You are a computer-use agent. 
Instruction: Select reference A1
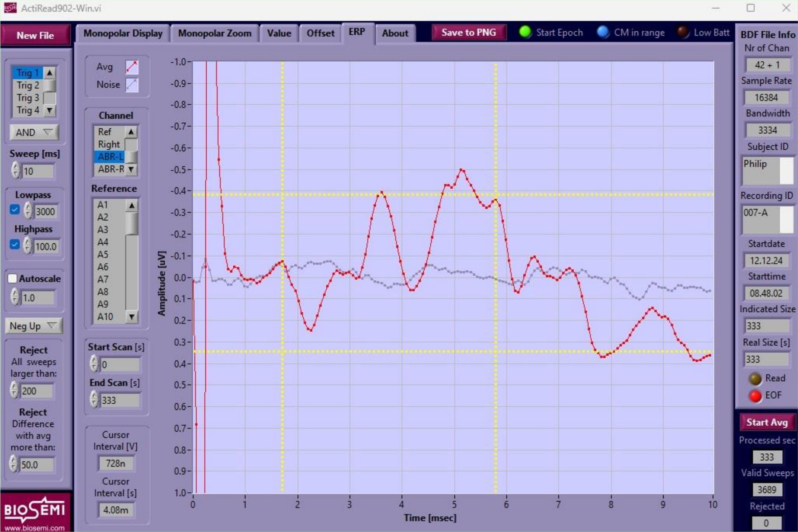[110, 205]
